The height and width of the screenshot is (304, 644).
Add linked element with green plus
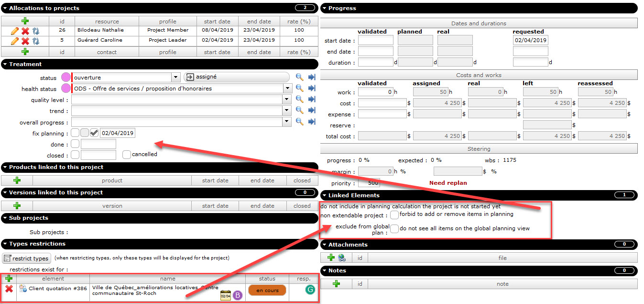click(9, 278)
